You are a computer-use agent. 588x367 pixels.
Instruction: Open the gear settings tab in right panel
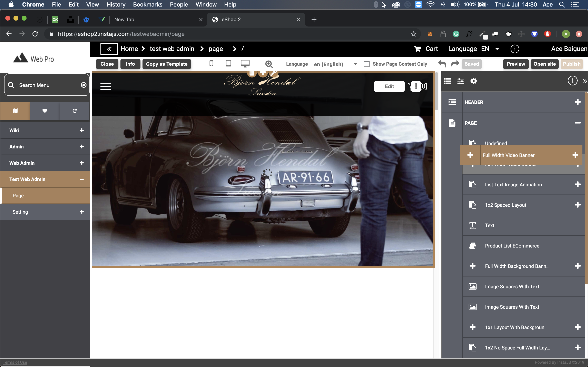click(x=473, y=81)
